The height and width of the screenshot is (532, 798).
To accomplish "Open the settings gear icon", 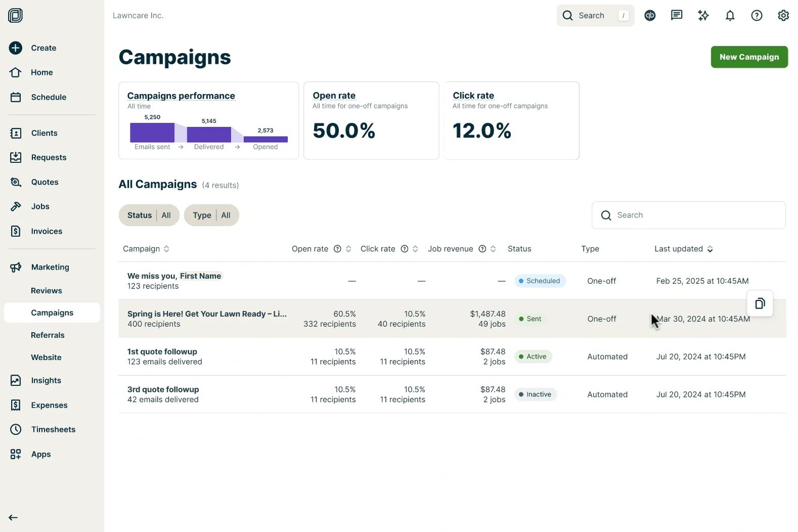I will 783,16.
